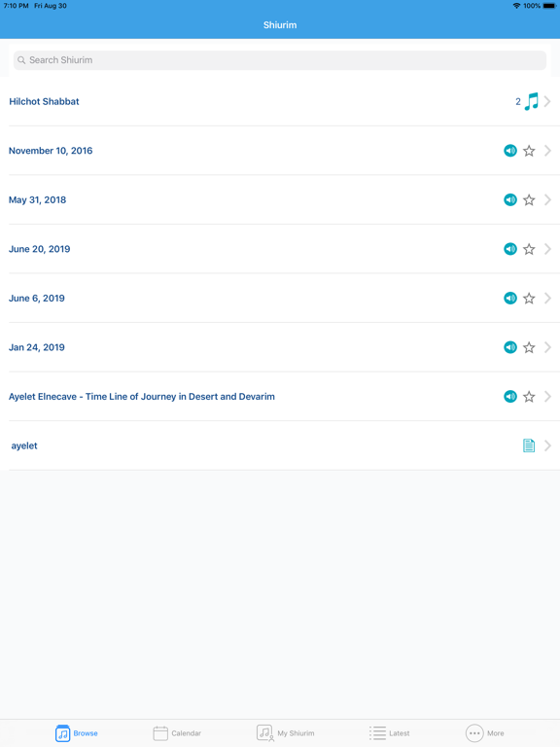The height and width of the screenshot is (747, 560).
Task: Open the My Shiurim tab
Action: tap(285, 733)
